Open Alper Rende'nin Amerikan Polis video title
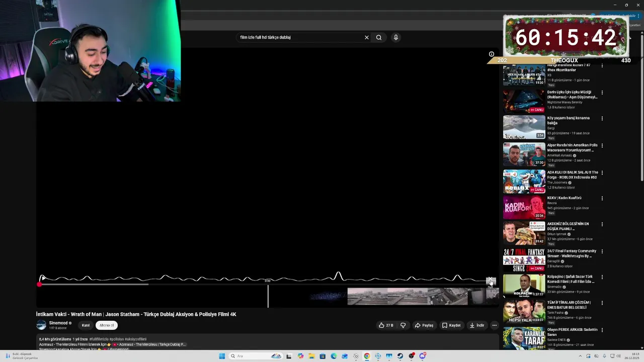 [573, 147]
